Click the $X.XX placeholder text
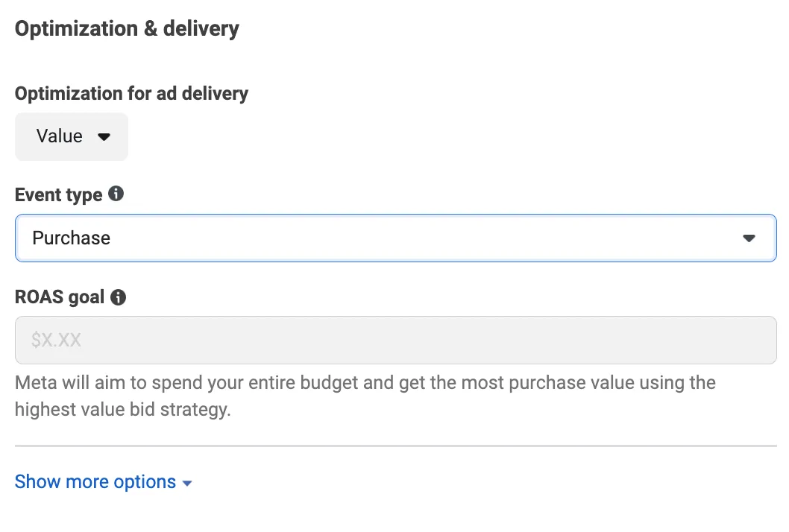The width and height of the screenshot is (789, 532). [x=56, y=340]
